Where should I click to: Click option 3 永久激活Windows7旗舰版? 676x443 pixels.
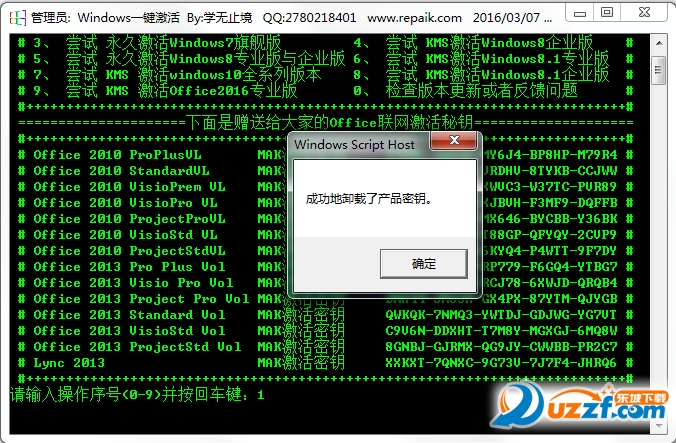pyautogui.click(x=157, y=43)
